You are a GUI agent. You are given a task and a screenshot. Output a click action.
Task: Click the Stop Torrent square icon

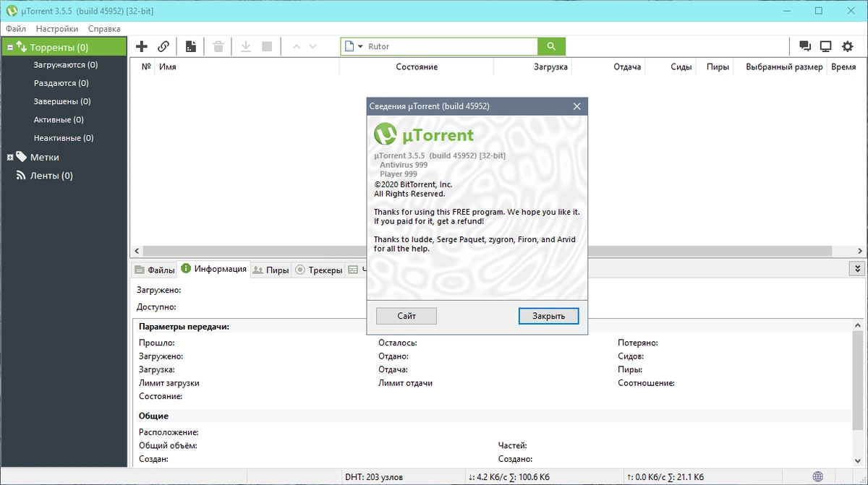[x=267, y=46]
